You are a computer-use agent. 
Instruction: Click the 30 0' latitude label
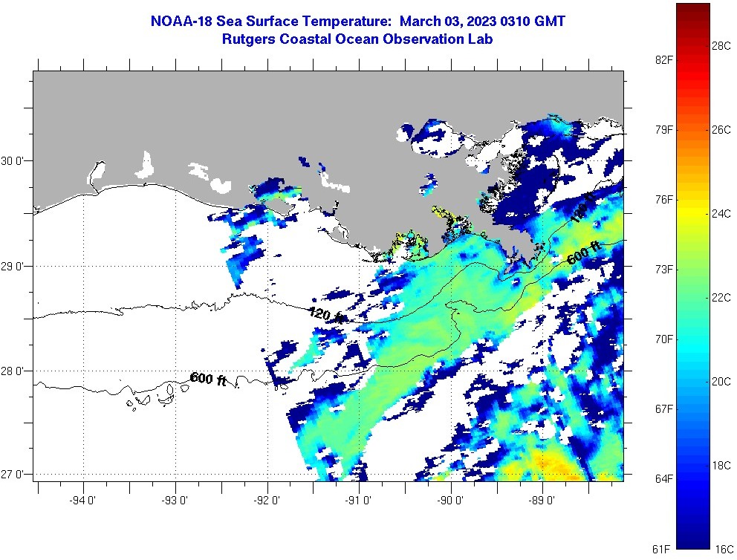pyautogui.click(x=11, y=161)
